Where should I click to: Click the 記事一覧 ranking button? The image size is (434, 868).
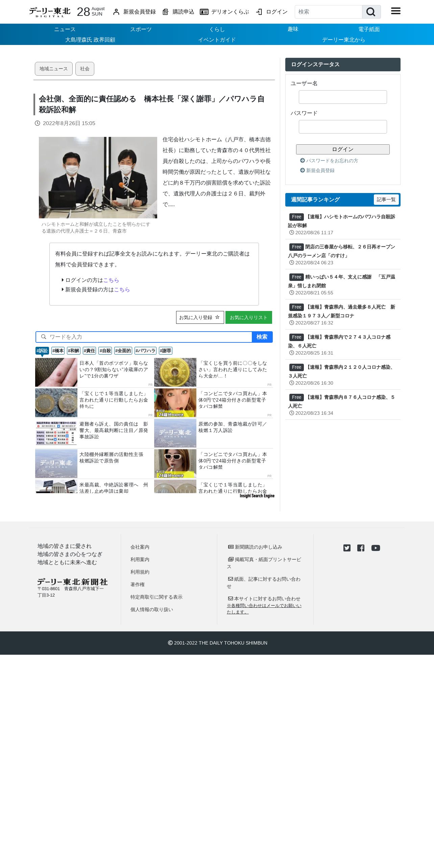pyautogui.click(x=386, y=200)
